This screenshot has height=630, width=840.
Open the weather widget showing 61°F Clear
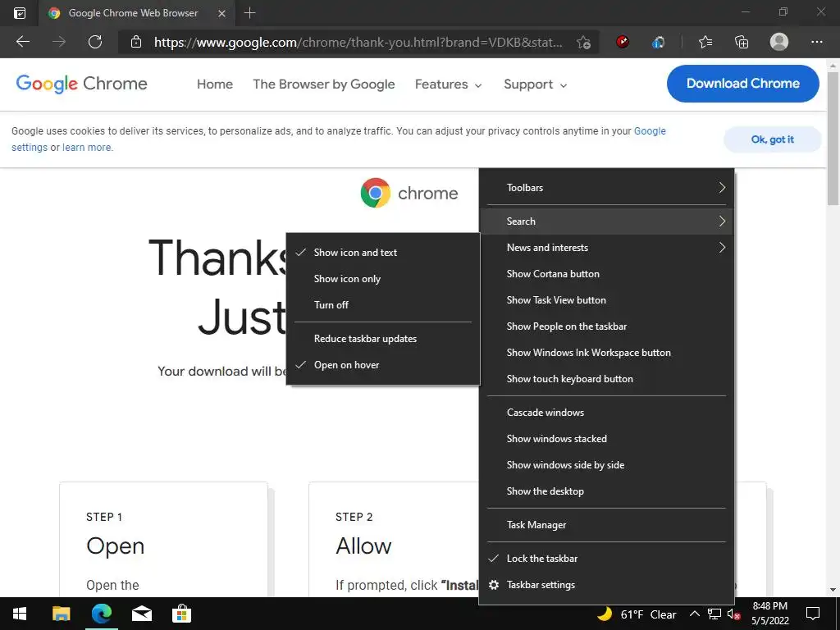pos(637,614)
